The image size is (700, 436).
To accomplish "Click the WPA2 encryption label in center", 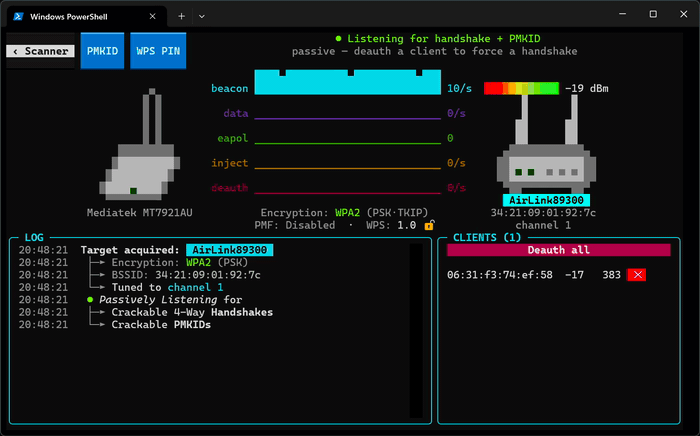I will point(347,213).
